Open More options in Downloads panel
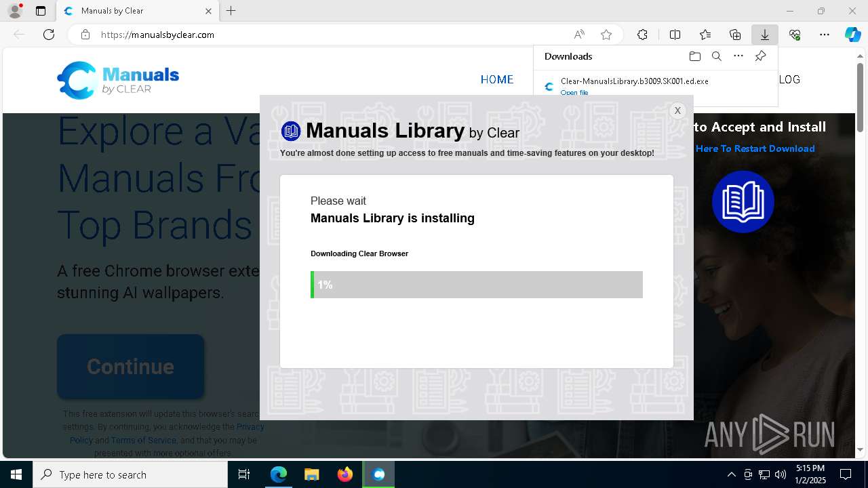The width and height of the screenshot is (868, 488). 738,56
